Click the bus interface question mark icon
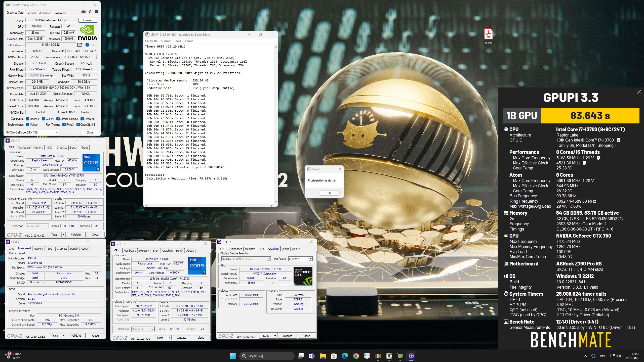 96,57
